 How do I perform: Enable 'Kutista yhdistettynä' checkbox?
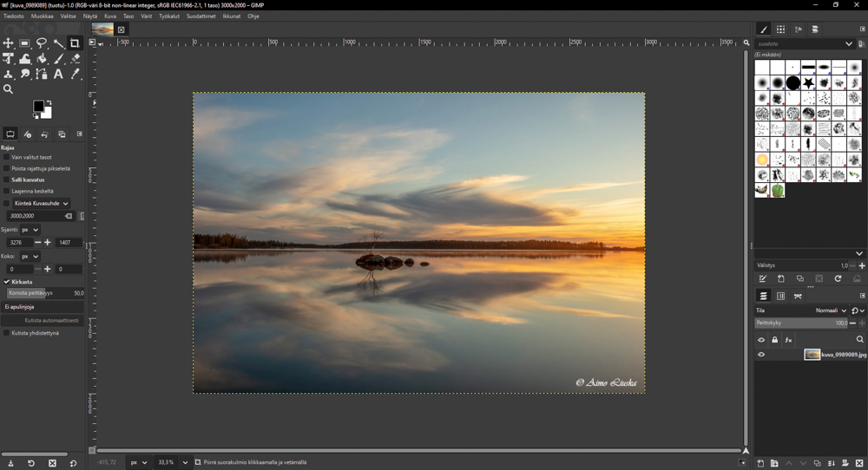(x=7, y=333)
